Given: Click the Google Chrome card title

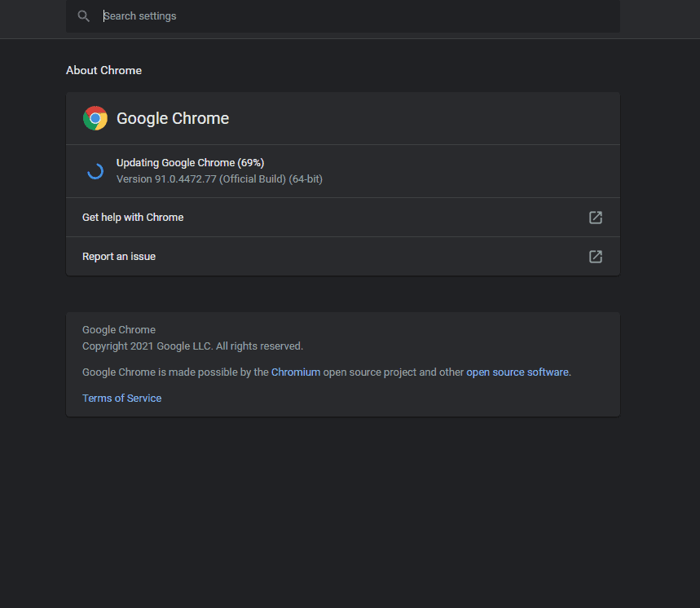Looking at the screenshot, I should (173, 118).
